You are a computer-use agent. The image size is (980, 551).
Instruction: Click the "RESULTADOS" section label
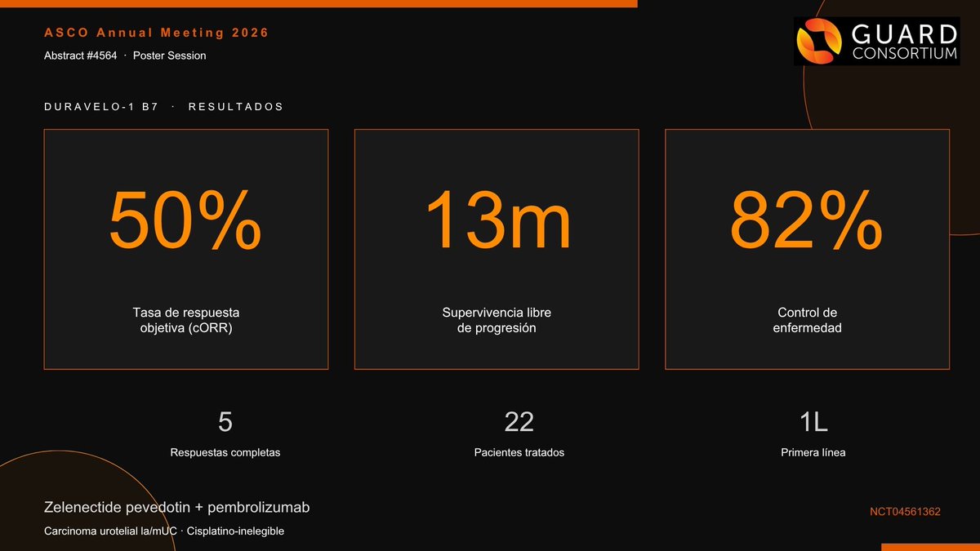(x=235, y=107)
